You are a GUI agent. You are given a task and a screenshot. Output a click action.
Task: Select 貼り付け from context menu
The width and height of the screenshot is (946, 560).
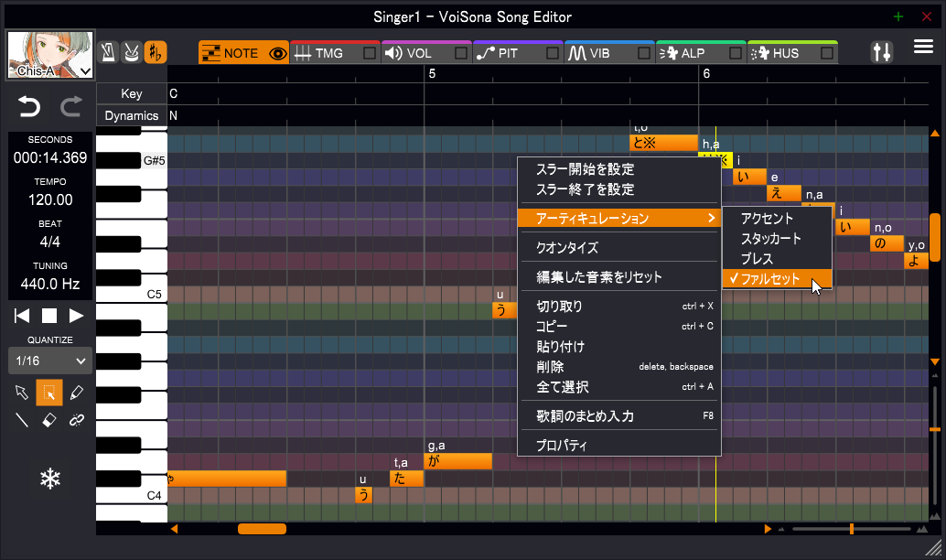tap(619, 347)
